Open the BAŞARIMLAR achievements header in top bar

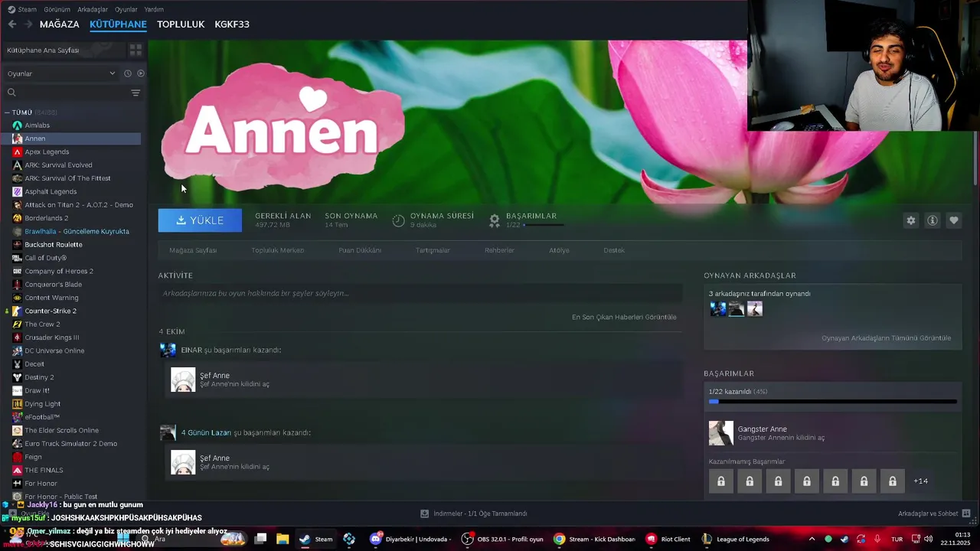tap(531, 216)
